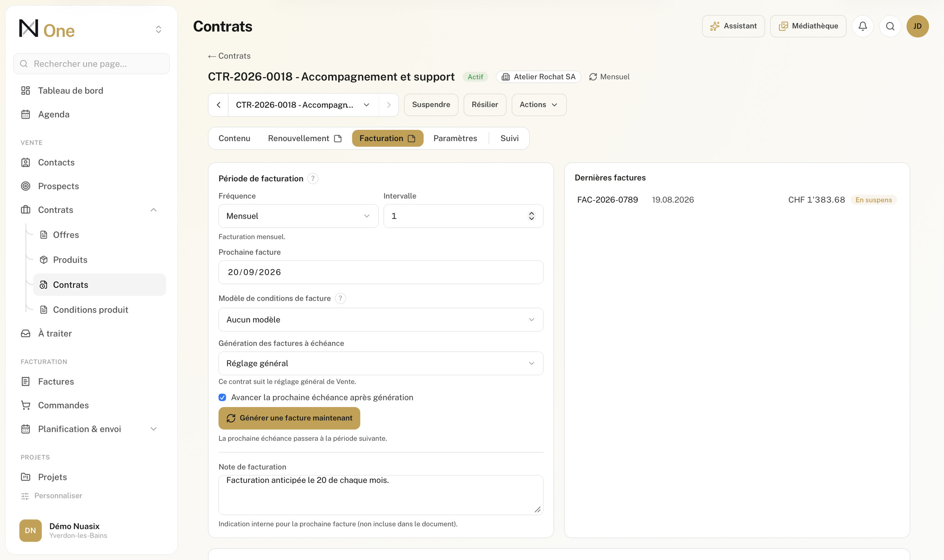
Task: Switch to the Paramètres tab
Action: pyautogui.click(x=455, y=138)
